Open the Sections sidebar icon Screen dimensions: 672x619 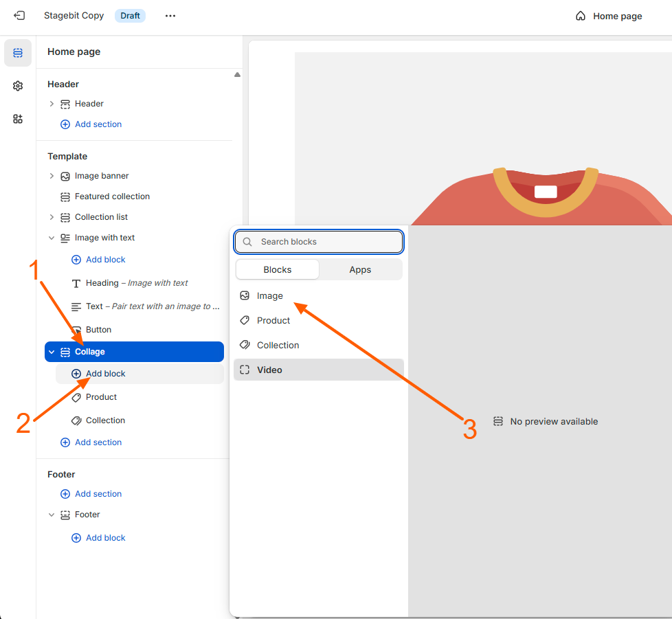click(18, 53)
